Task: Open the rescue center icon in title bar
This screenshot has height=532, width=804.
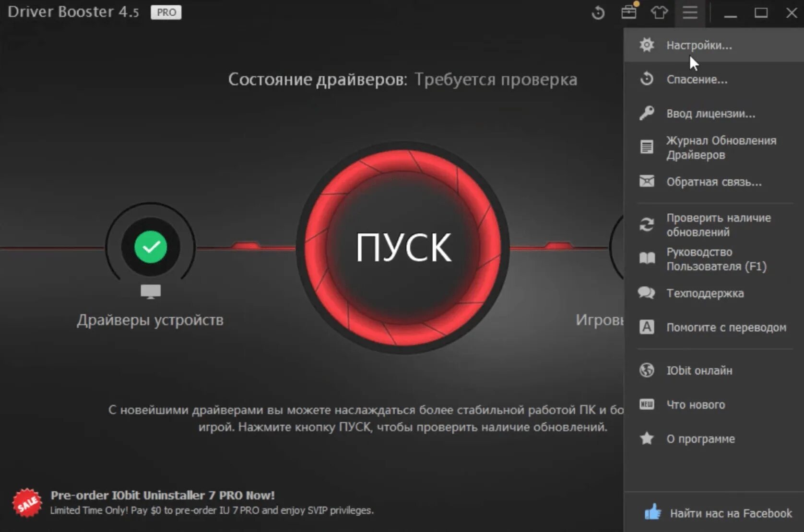Action: coord(598,12)
